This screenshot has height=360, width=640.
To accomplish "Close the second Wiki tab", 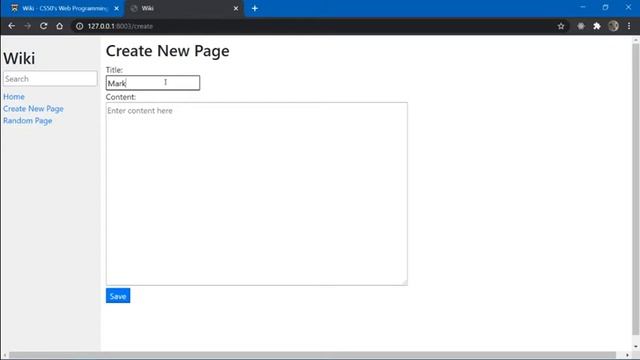I will click(236, 8).
